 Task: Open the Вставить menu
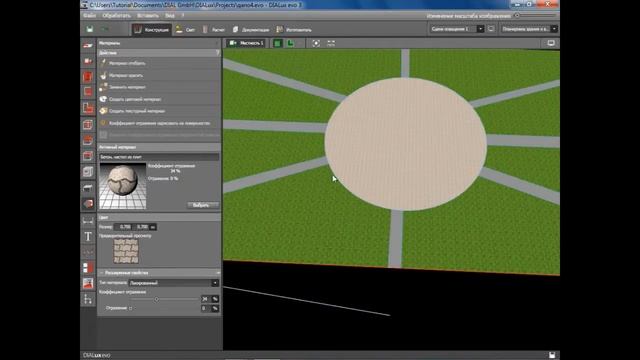[148, 16]
